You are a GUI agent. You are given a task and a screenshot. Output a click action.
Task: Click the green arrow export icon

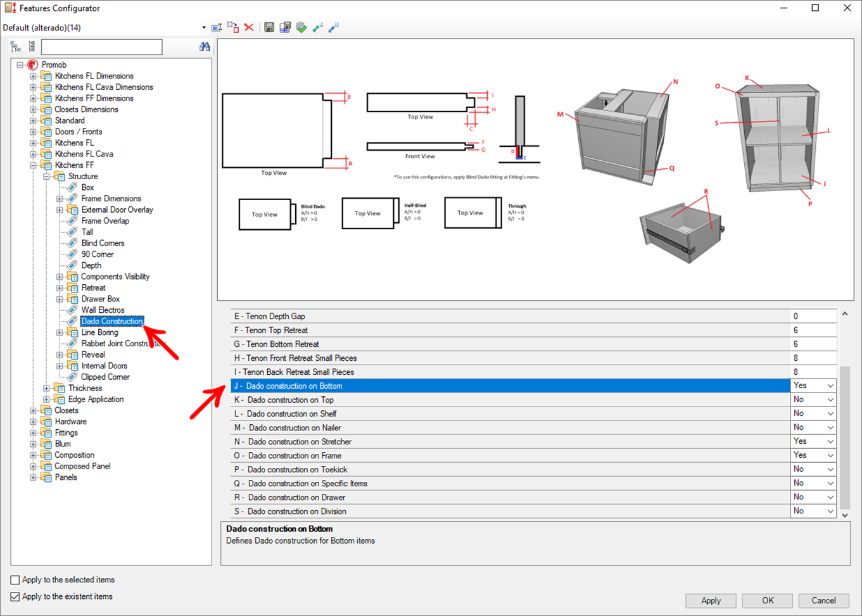click(x=317, y=27)
